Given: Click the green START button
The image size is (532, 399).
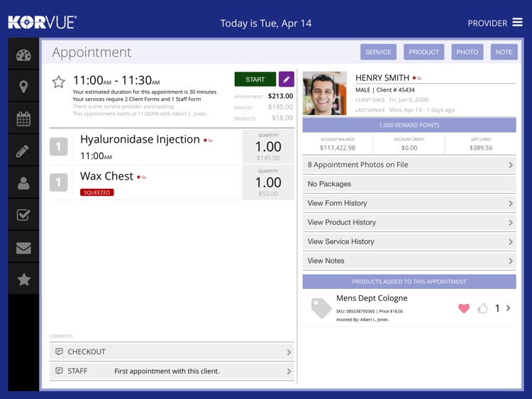Looking at the screenshot, I should 255,79.
